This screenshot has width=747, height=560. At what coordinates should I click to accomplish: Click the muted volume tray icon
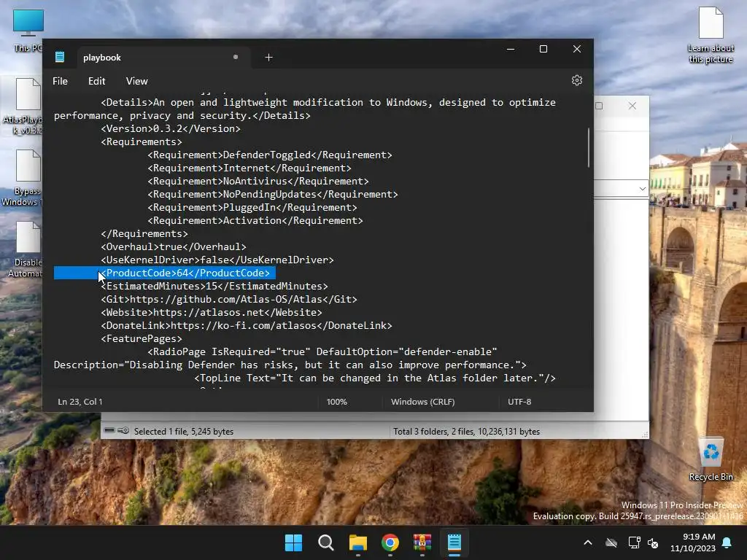(x=653, y=542)
